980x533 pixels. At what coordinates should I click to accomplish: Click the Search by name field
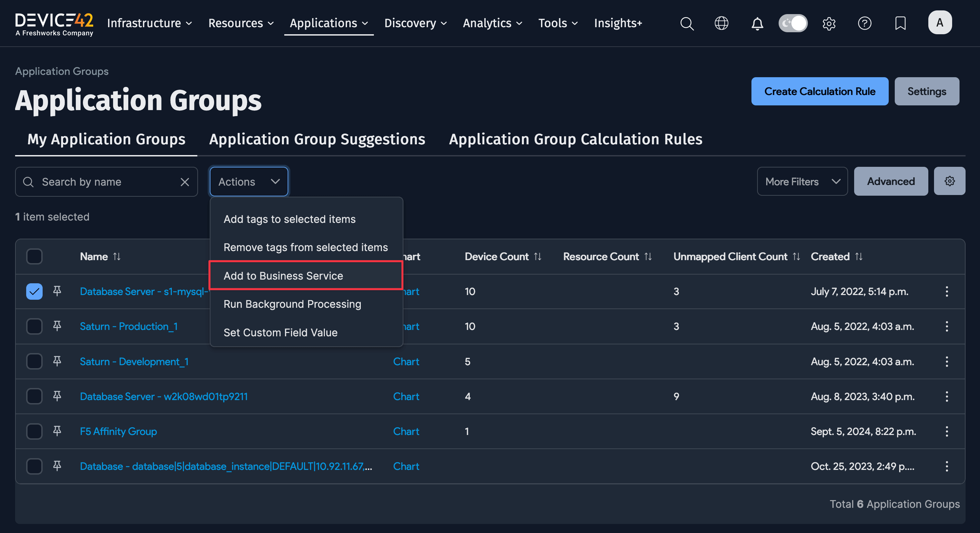tap(95, 182)
